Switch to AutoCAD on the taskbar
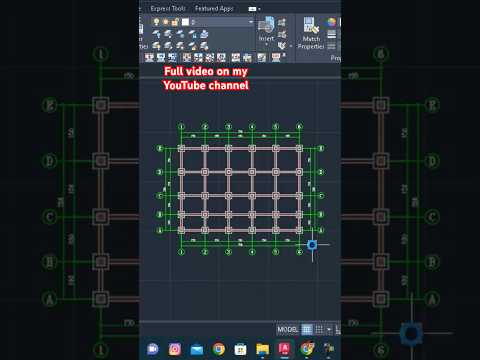The image size is (480, 360). coord(284,349)
